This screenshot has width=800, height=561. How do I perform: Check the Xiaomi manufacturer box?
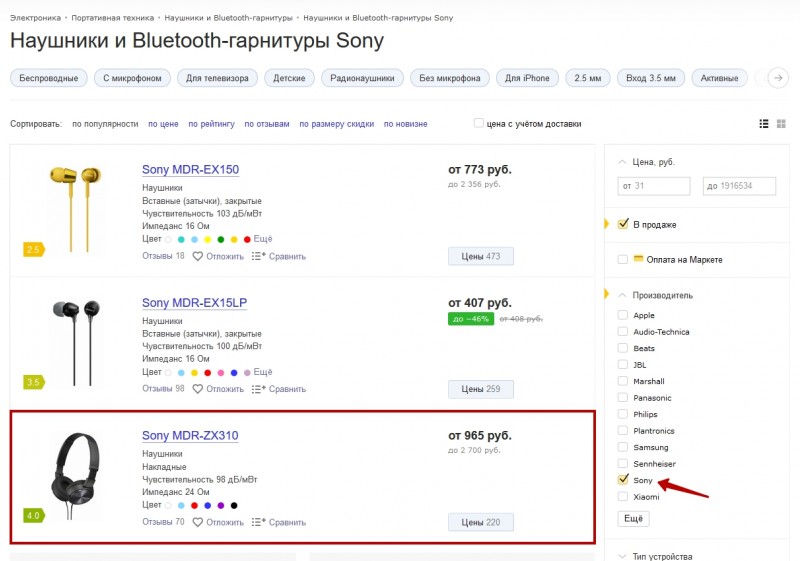622,496
